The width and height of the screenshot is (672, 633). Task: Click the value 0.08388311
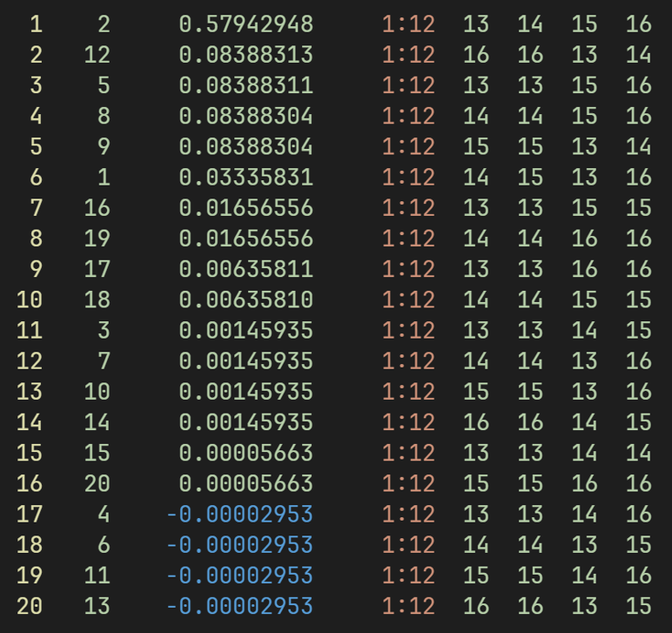click(245, 85)
